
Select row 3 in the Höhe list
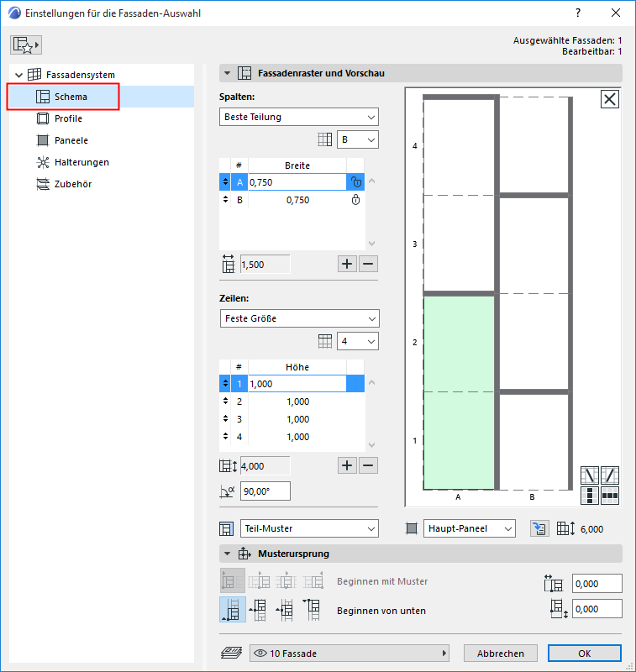(x=292, y=419)
